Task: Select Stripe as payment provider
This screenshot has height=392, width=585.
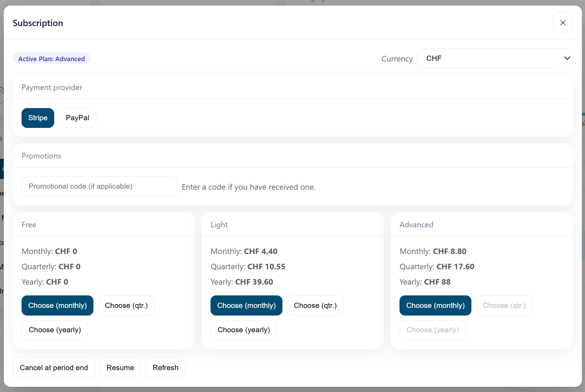Action: pyautogui.click(x=38, y=118)
